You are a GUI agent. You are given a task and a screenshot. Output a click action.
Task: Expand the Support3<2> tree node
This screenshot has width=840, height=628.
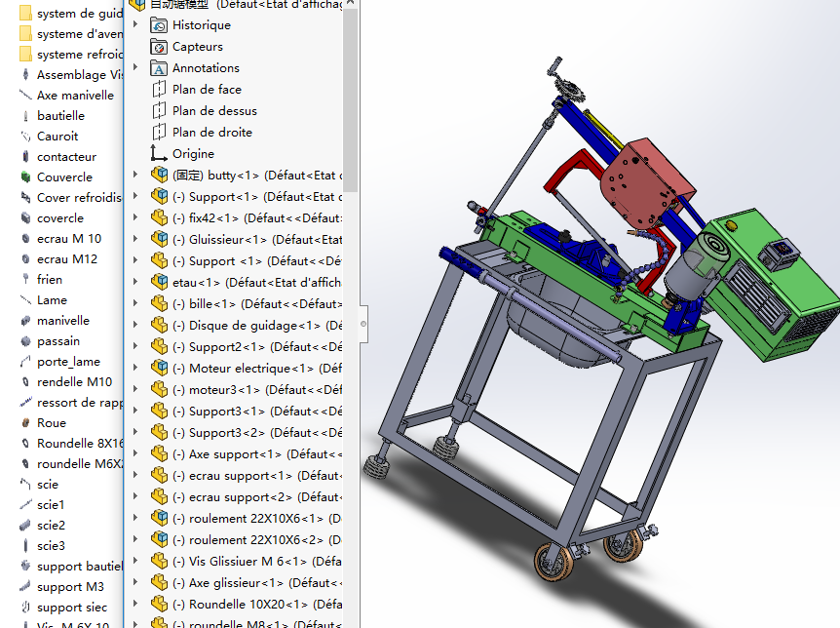[135, 432]
